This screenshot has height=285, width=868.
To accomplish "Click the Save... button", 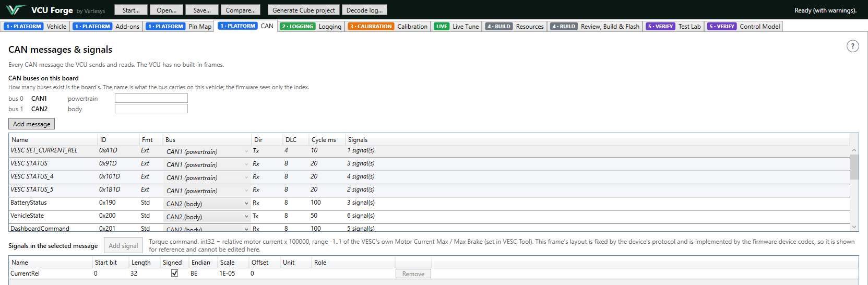I will coord(202,10).
